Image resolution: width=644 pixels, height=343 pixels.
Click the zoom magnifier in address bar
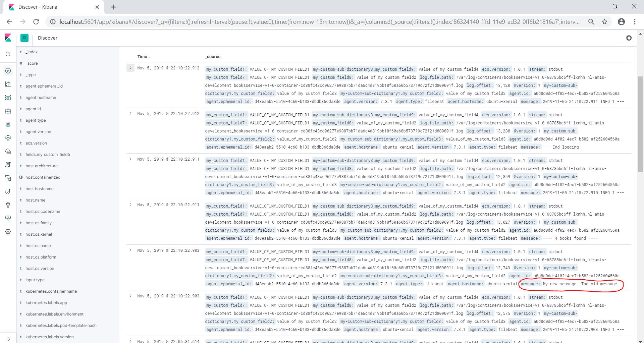pyautogui.click(x=591, y=22)
